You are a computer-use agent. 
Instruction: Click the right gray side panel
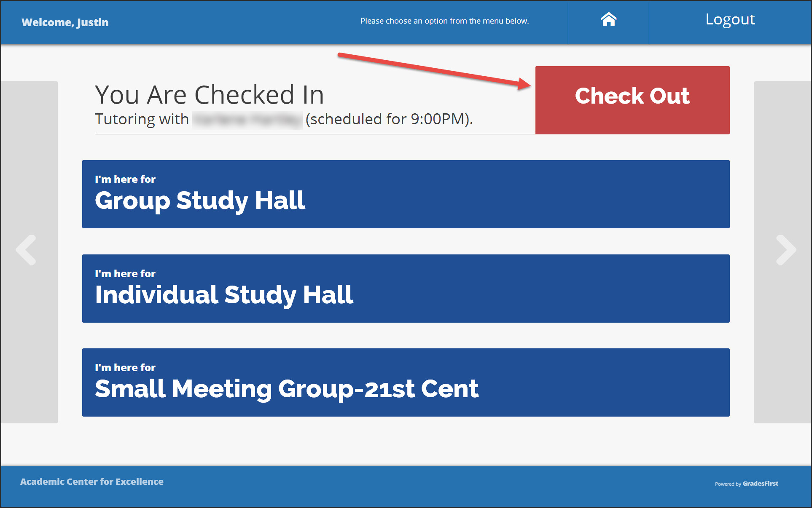pyautogui.click(x=782, y=147)
